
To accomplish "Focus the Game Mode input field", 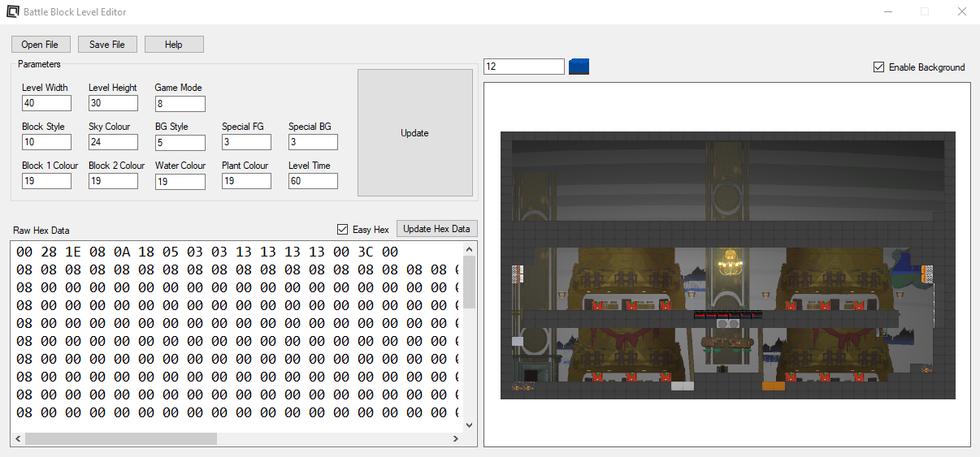I will (180, 104).
